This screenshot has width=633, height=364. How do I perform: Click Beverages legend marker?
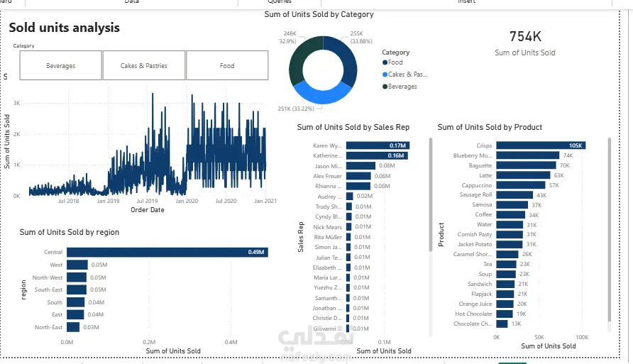(385, 87)
